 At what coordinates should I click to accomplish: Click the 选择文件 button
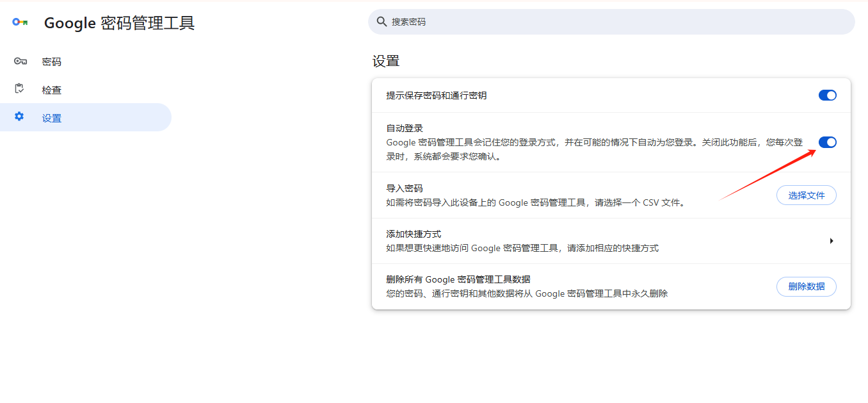[807, 195]
